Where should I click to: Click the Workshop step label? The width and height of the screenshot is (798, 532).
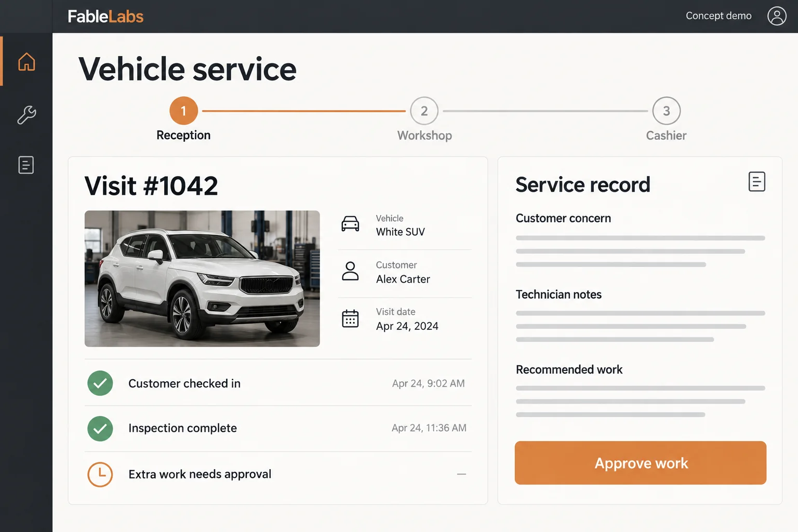click(x=424, y=136)
